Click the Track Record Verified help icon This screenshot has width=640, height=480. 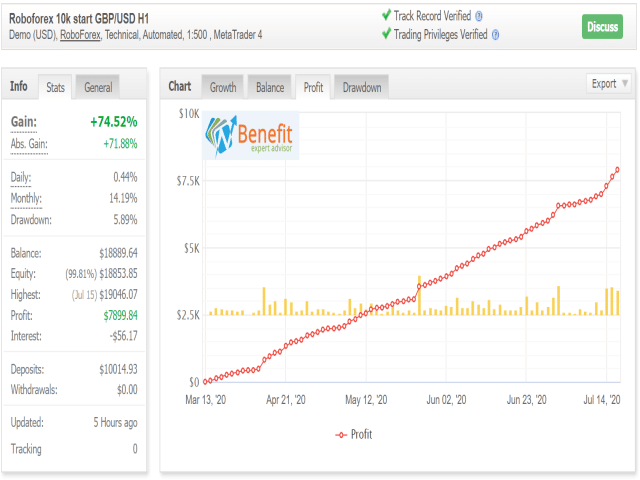(x=479, y=16)
